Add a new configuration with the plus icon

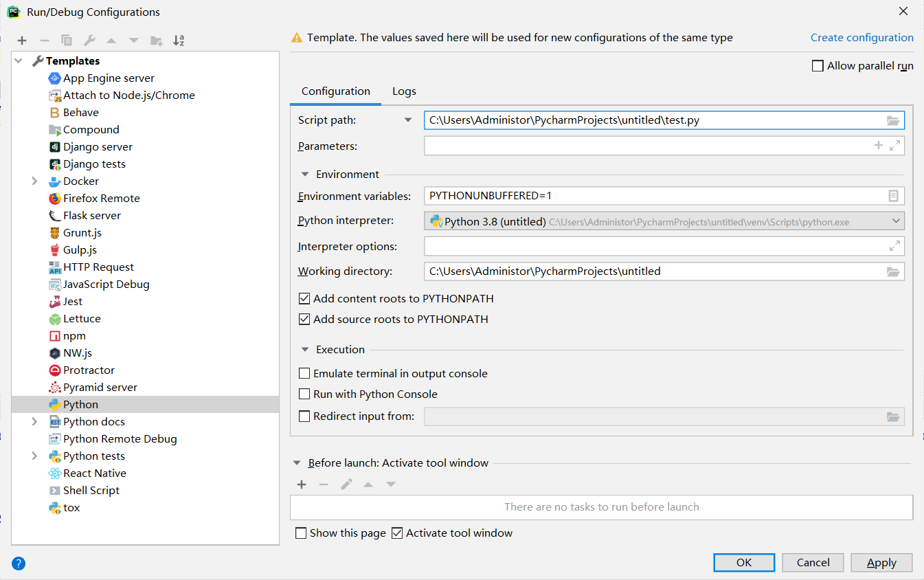pos(22,41)
